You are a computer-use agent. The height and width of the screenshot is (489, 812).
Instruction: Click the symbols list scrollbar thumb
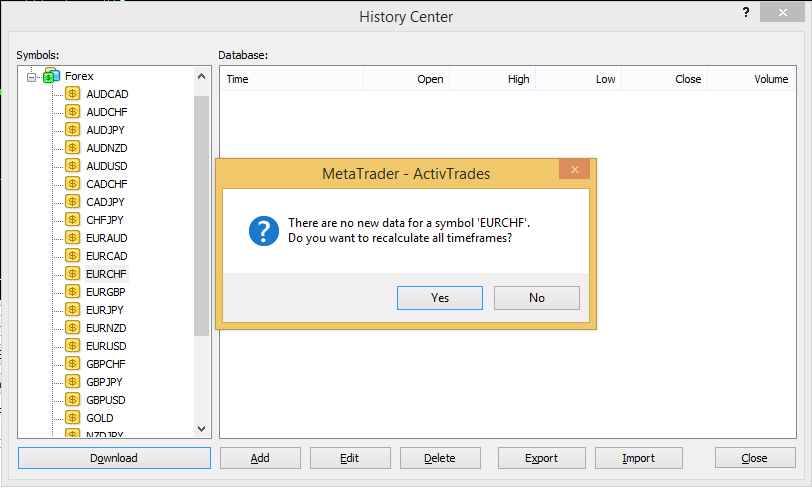(201, 216)
